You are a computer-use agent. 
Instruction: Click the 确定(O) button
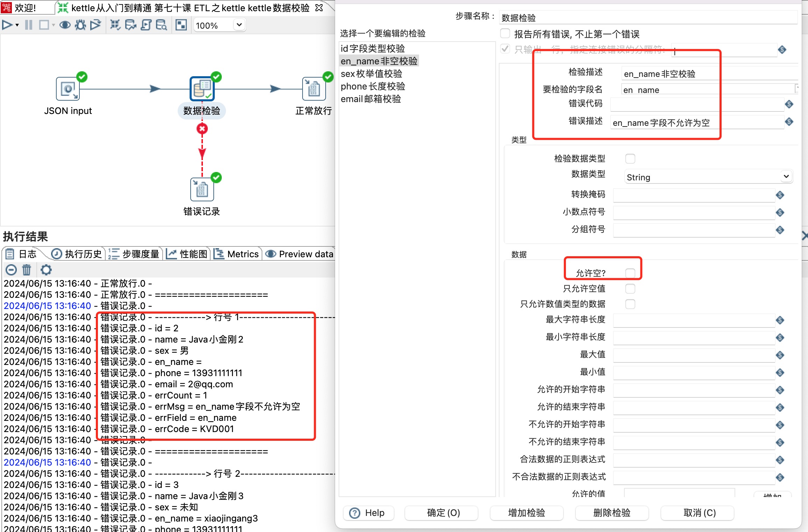pyautogui.click(x=443, y=513)
